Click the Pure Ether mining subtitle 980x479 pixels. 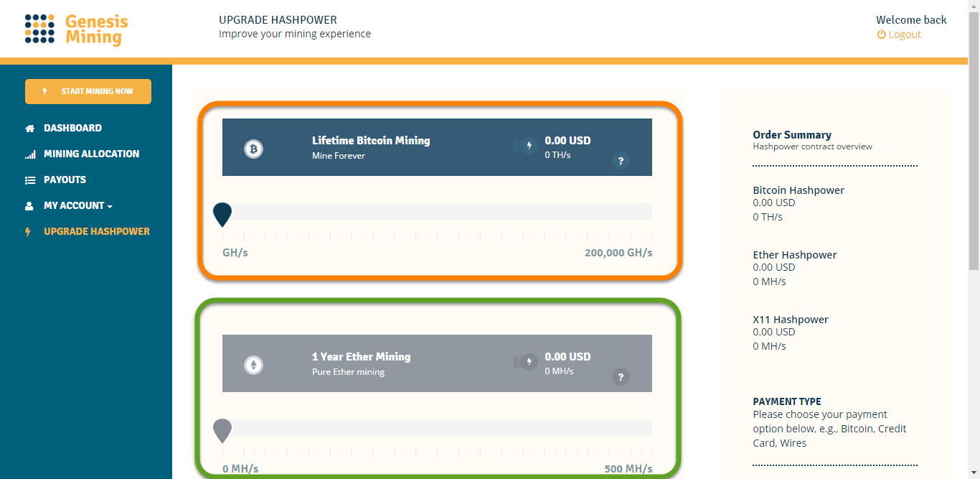tap(348, 372)
